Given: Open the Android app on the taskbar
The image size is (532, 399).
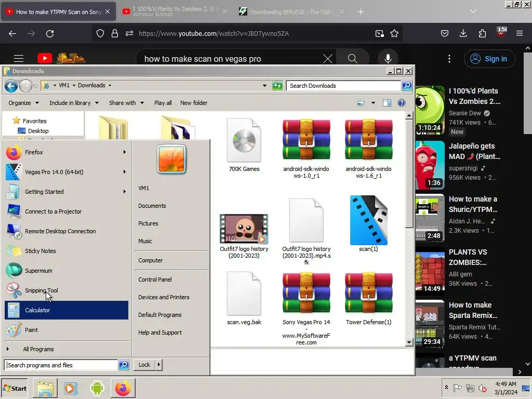Looking at the screenshot, I should pyautogui.click(x=97, y=388).
